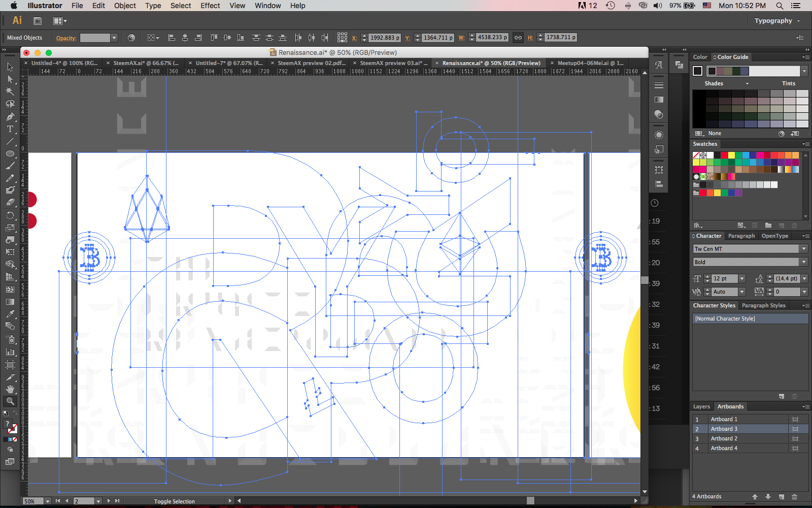Toggle constrain width and height proportions
Image resolution: width=812 pixels, height=508 pixels.
(518, 38)
